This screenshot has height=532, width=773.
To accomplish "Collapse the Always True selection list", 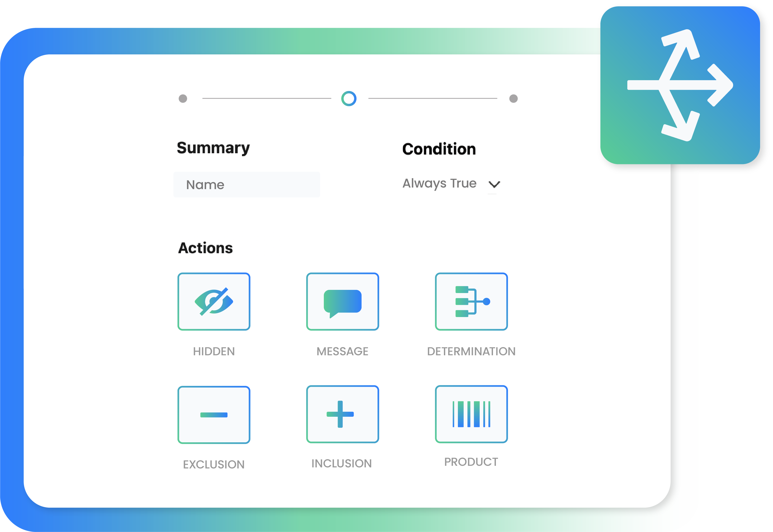I will (x=494, y=185).
